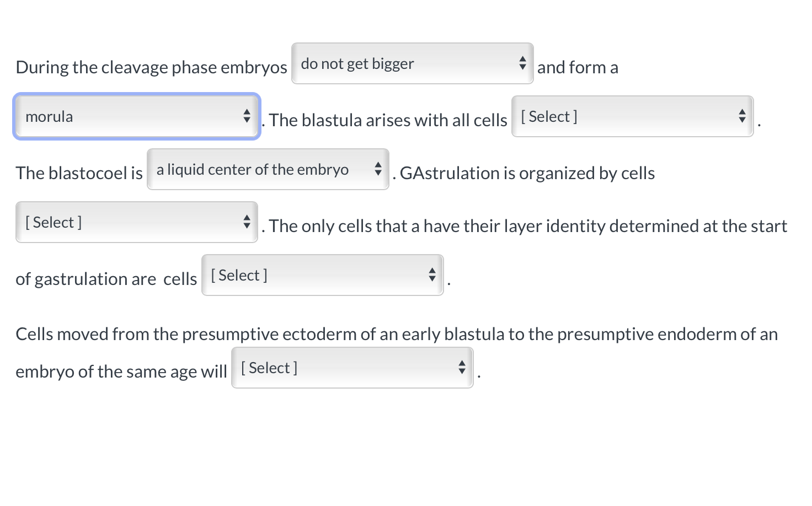Click the text "The blastula arises with all cells"
This screenshot has width=812, height=506.
pos(388,120)
